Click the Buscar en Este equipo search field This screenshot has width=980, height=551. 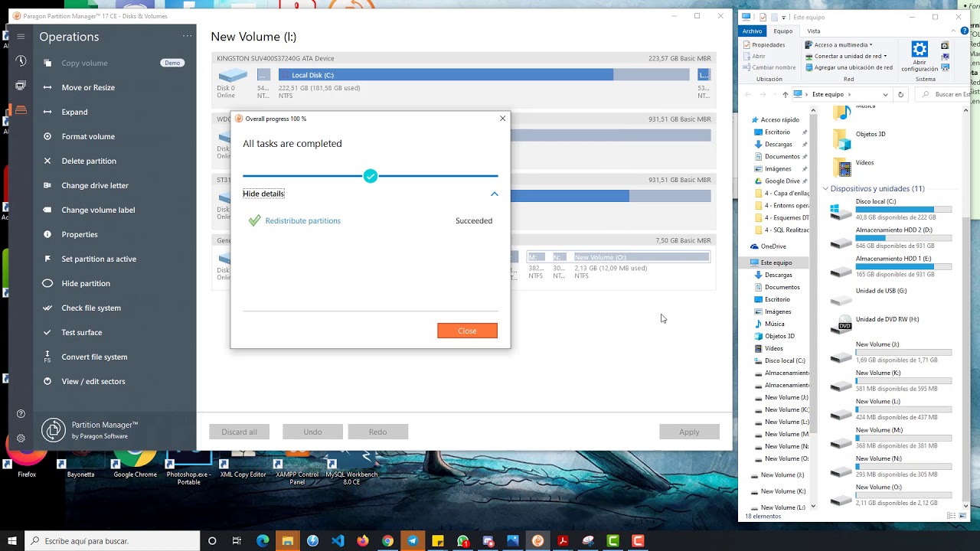tap(943, 95)
